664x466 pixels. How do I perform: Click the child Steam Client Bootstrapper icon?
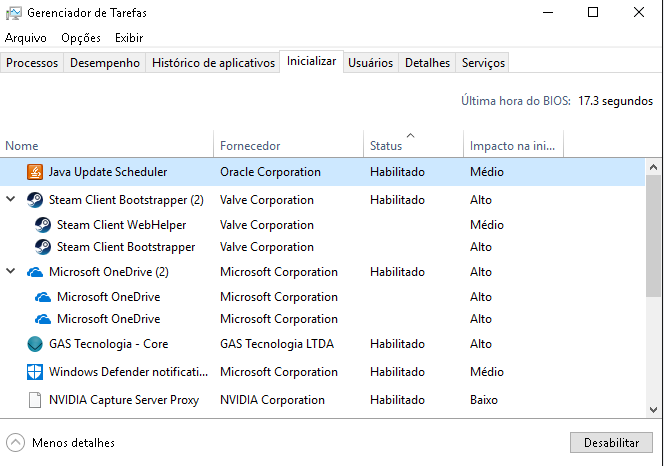click(x=43, y=247)
